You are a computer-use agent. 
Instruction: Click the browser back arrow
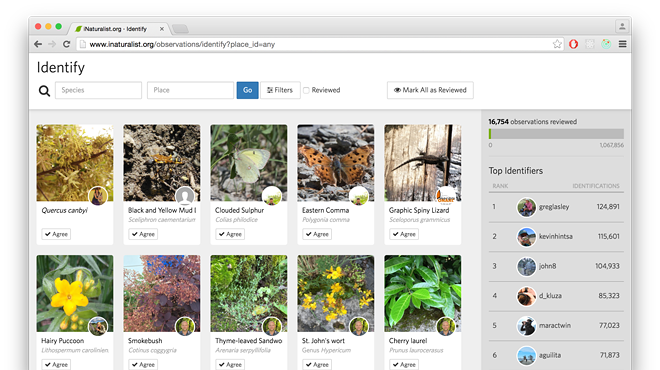pos(38,44)
